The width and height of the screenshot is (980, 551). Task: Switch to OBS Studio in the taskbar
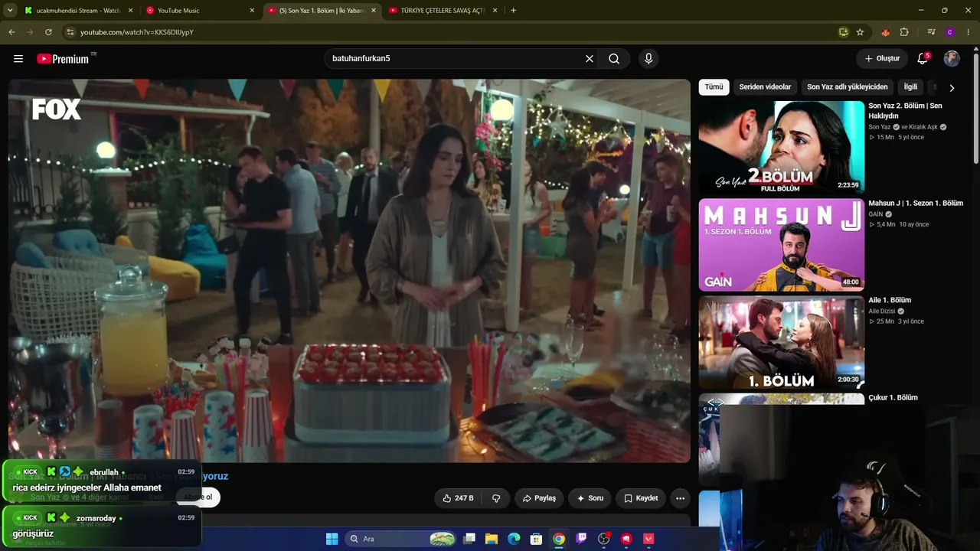pos(604,539)
